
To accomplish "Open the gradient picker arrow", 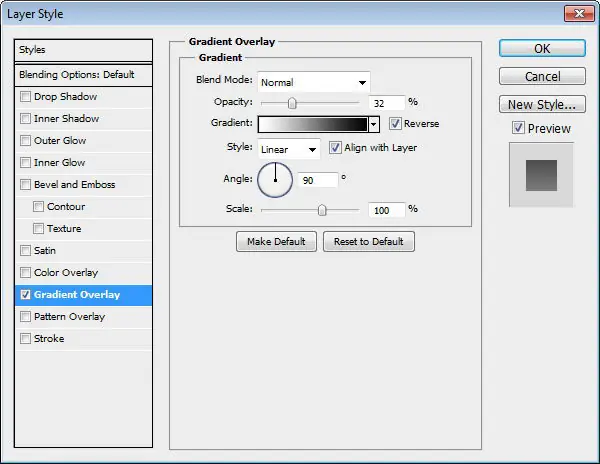I will tap(374, 124).
